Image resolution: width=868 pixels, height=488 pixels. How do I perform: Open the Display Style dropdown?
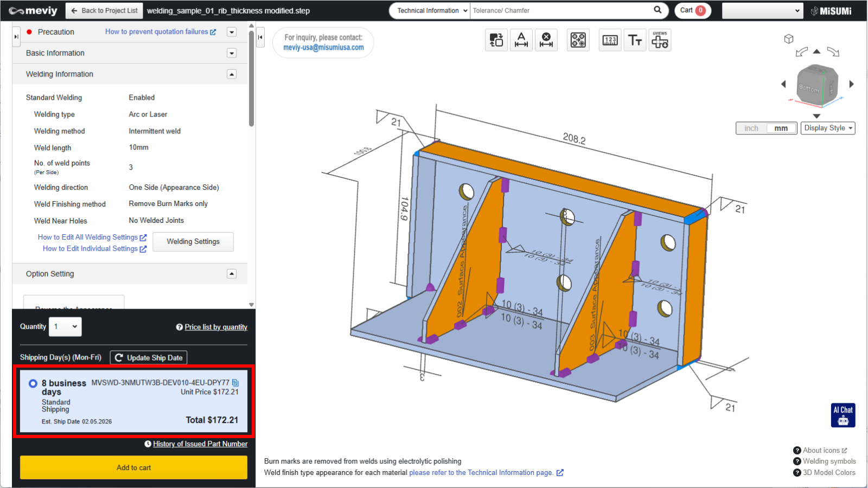pos(828,129)
